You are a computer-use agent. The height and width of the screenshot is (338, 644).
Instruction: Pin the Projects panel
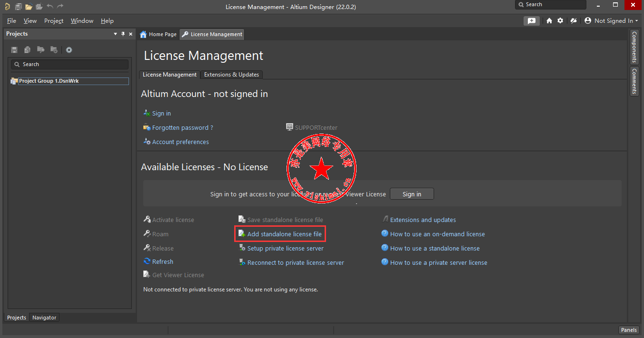pyautogui.click(x=123, y=34)
